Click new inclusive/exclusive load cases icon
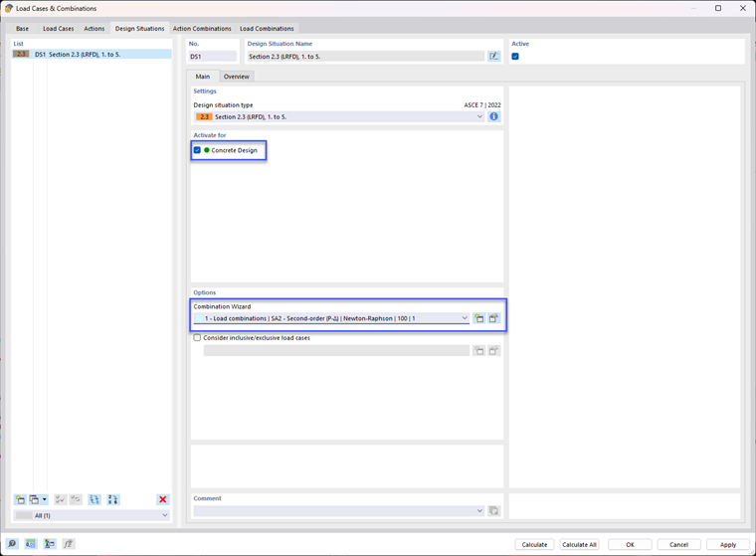Screen dimensions: 756x556 click(x=478, y=350)
